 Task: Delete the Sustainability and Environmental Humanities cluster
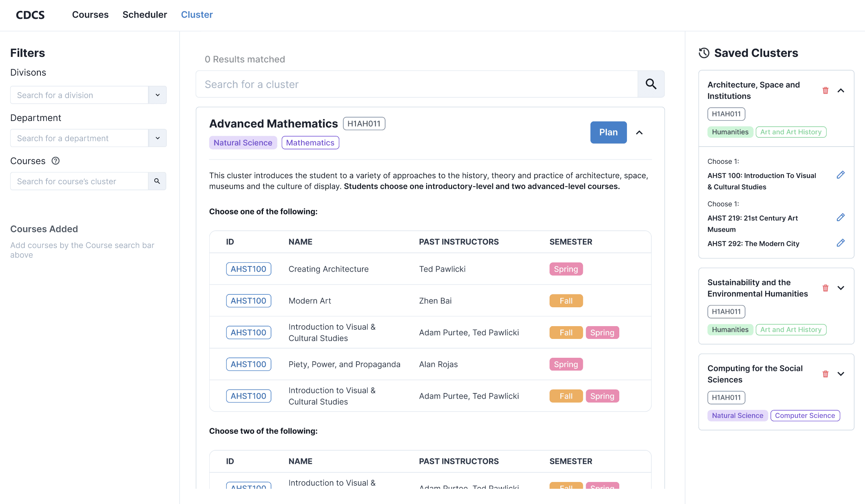click(825, 288)
